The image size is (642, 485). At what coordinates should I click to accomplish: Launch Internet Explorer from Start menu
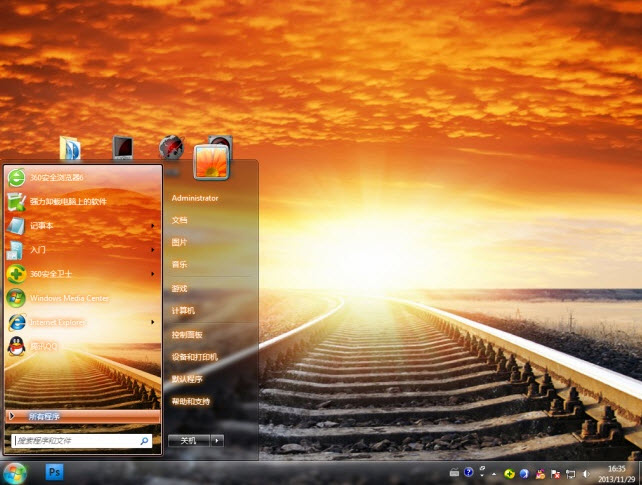click(82, 322)
